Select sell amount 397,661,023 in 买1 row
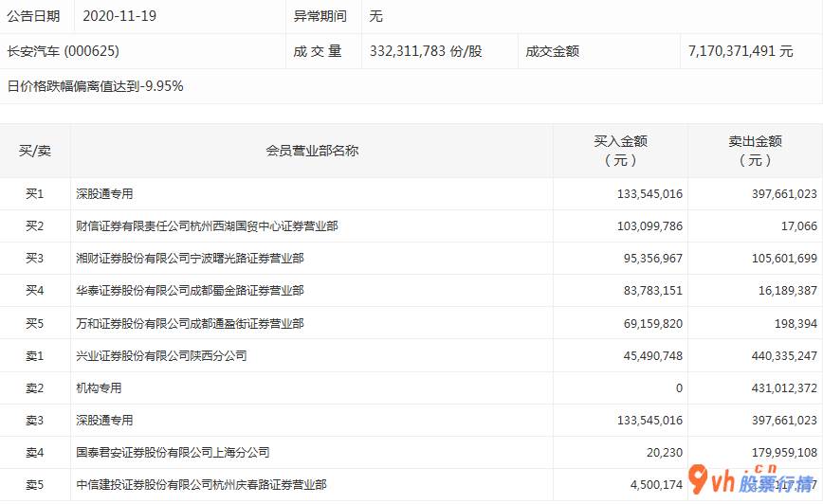The image size is (823, 504). pos(784,194)
